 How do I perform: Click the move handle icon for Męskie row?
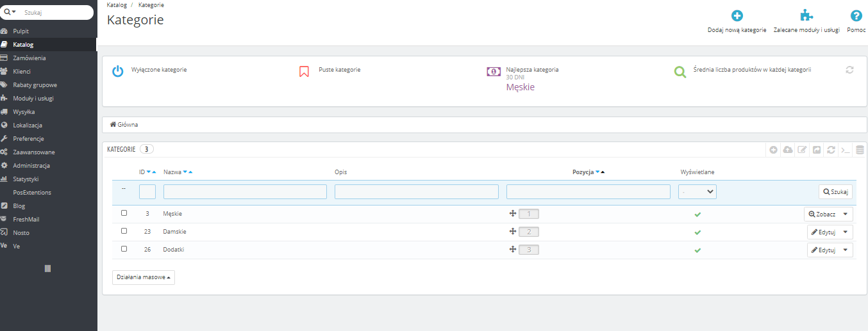click(x=513, y=214)
